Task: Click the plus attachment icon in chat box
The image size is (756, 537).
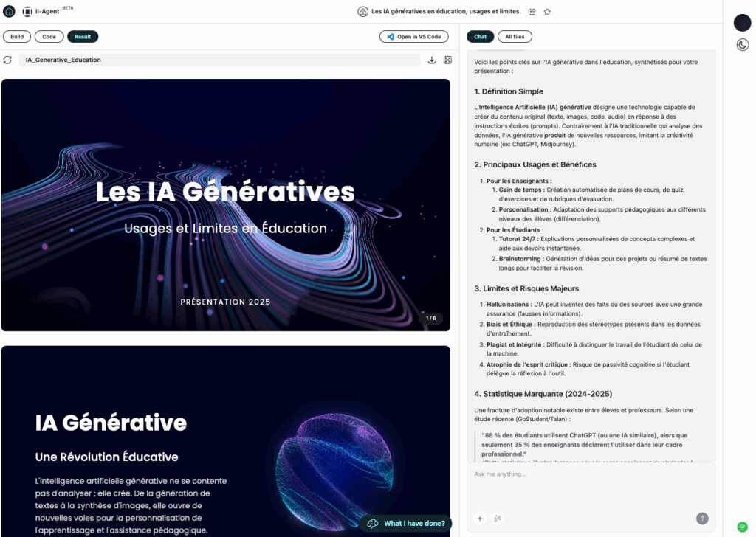Action: [479, 519]
